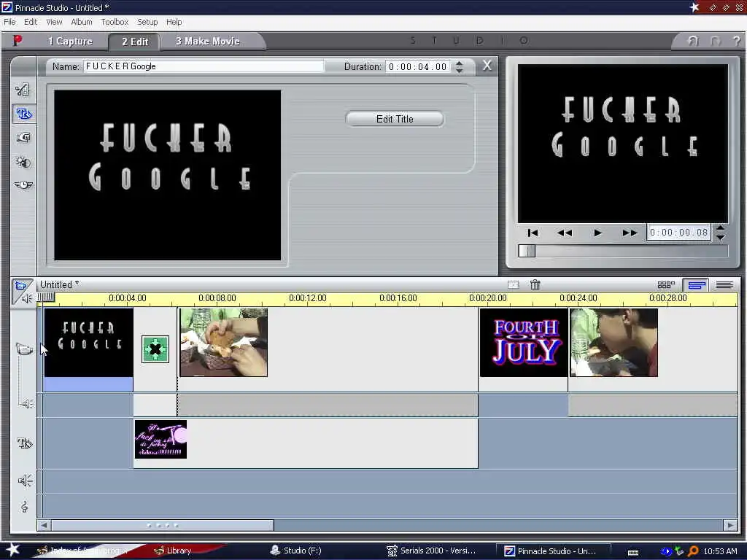Click the sound effects track speaker icon
747x560 pixels.
coord(25,481)
